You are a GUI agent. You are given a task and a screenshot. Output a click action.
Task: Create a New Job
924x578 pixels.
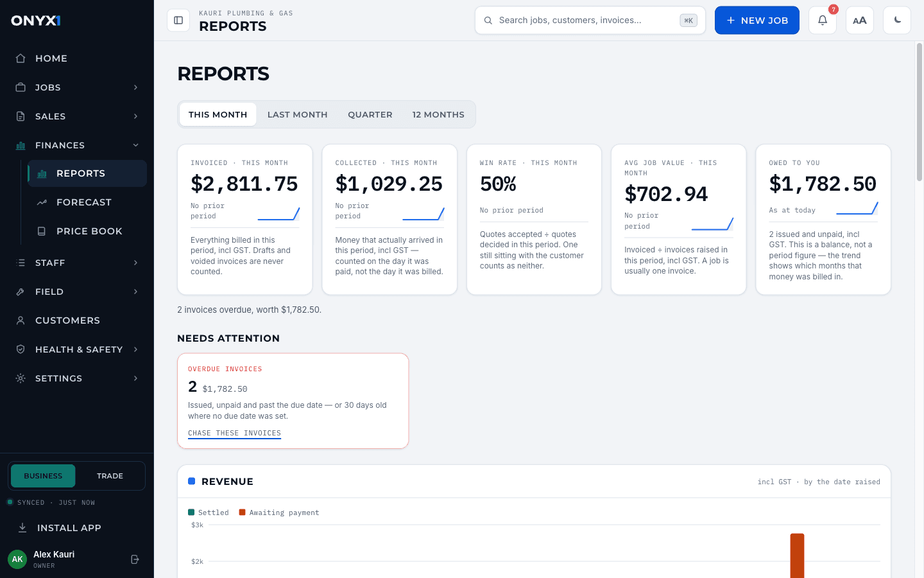tap(757, 21)
